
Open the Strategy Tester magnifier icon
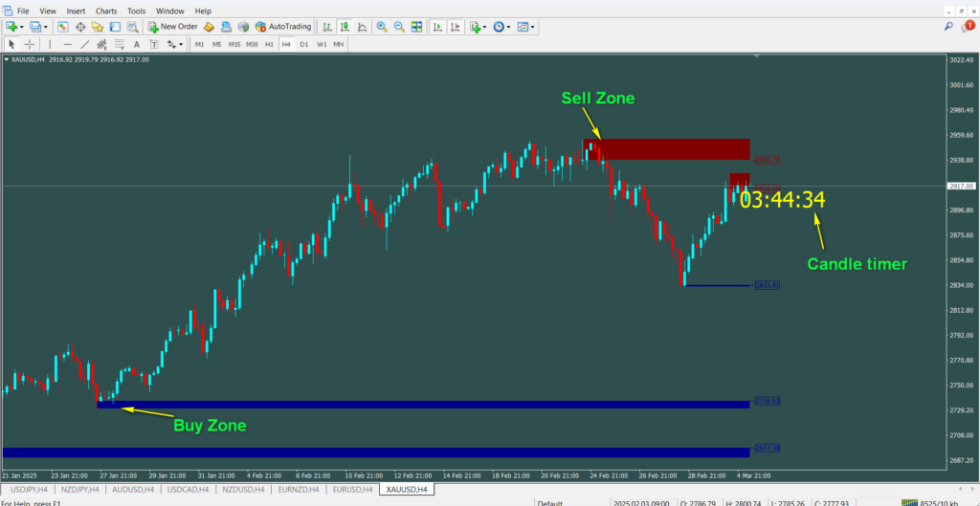(132, 27)
